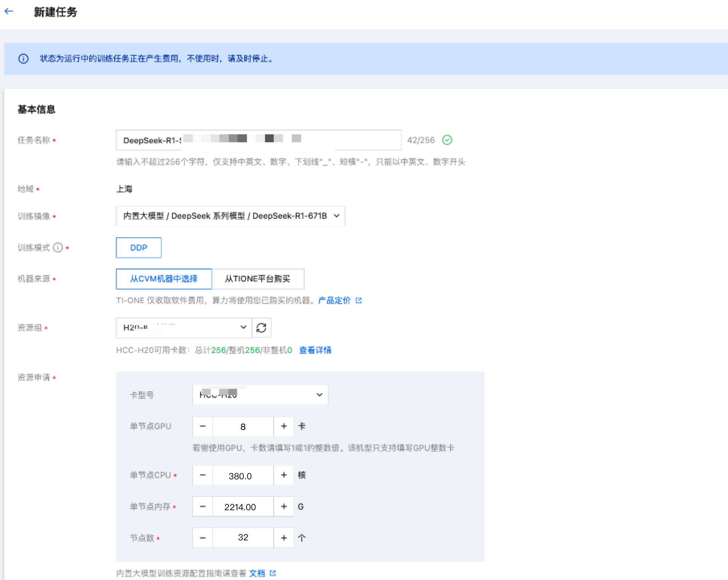Choose 从TIONE平台购买 machine source
Viewport: 728px width, 580px height.
click(x=258, y=279)
